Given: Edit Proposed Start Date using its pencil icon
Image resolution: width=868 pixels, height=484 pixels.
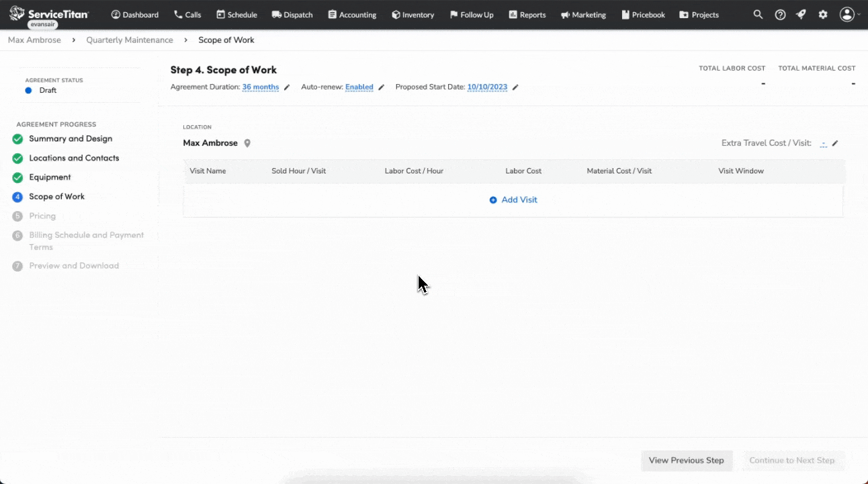Looking at the screenshot, I should coord(515,87).
